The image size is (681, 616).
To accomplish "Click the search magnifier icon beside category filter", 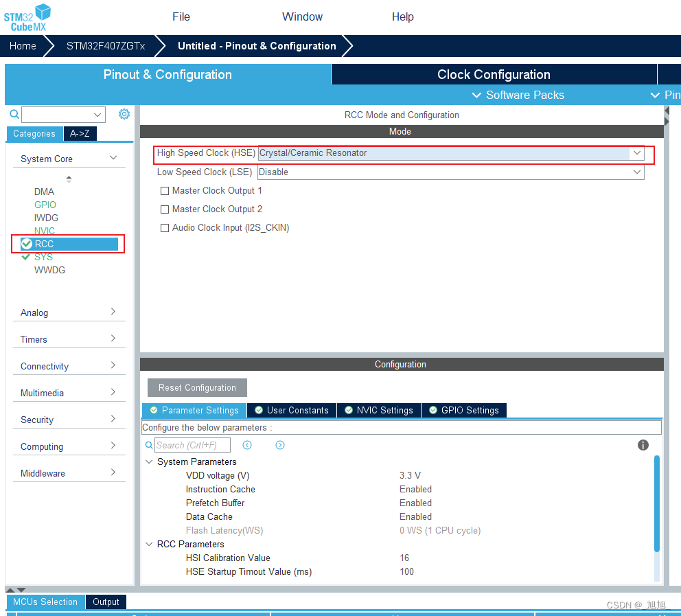I will (x=14, y=114).
